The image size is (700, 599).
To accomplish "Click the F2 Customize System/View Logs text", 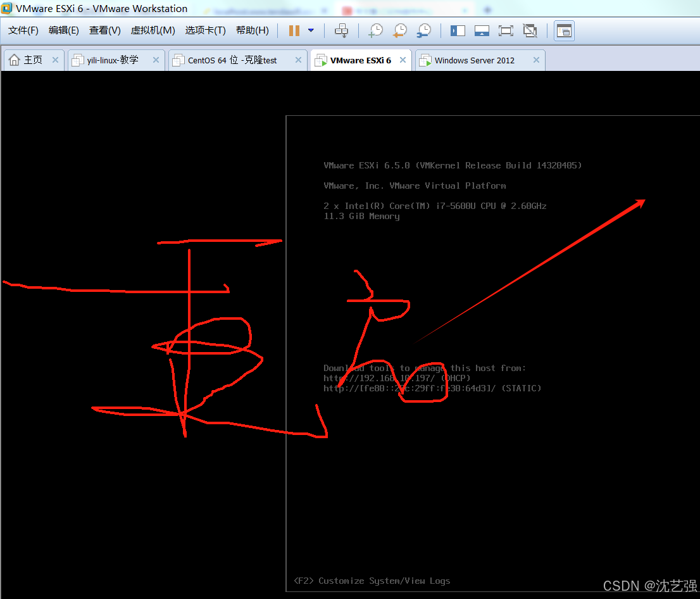I will point(372,581).
